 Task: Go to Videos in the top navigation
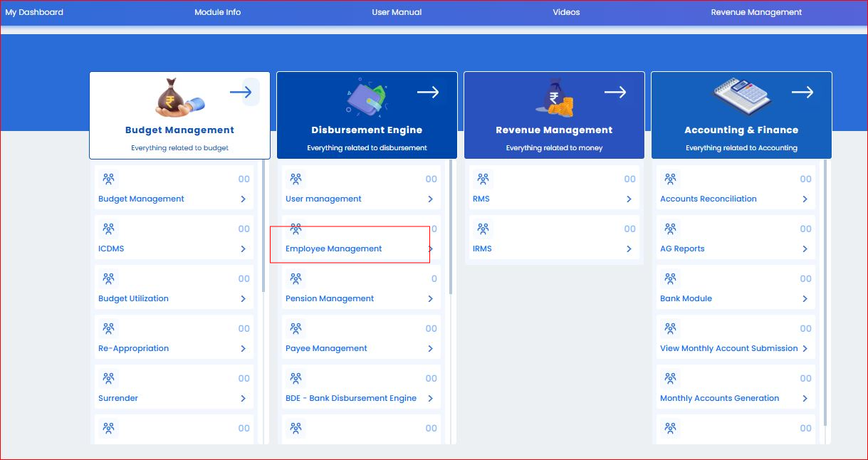pos(566,12)
